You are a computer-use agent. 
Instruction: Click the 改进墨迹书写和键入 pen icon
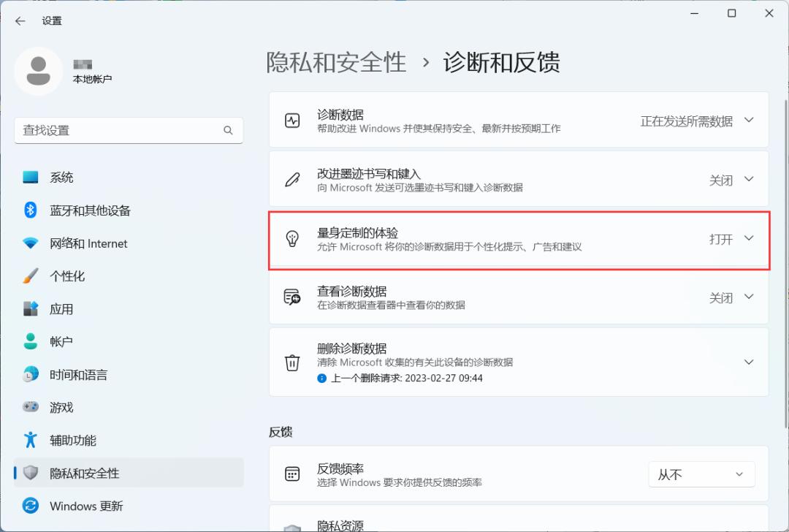click(292, 180)
